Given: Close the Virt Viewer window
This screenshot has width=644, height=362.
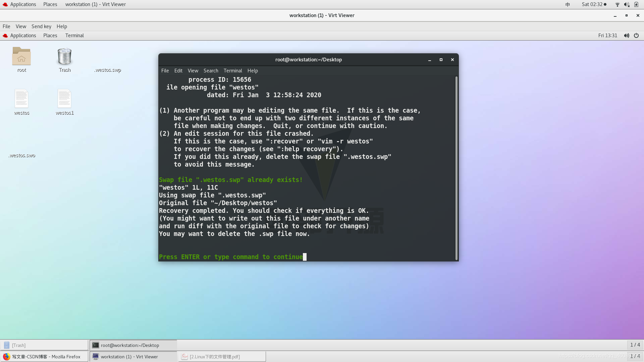Looking at the screenshot, I should [638, 15].
